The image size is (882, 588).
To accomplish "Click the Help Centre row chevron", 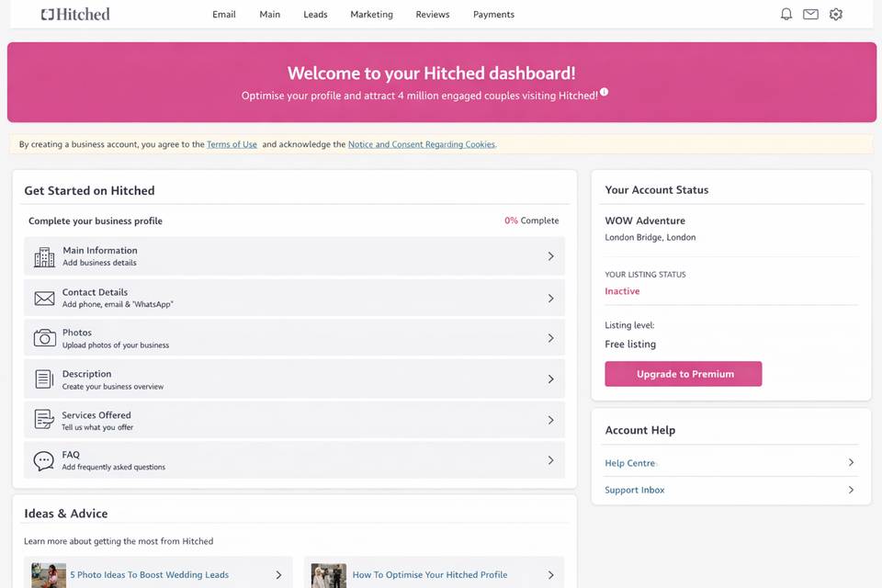I will 851,462.
